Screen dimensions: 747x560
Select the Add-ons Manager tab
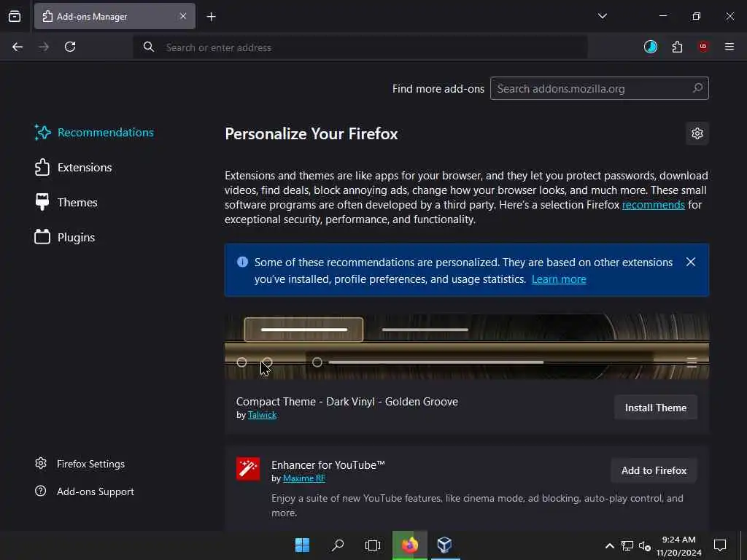tap(115, 16)
